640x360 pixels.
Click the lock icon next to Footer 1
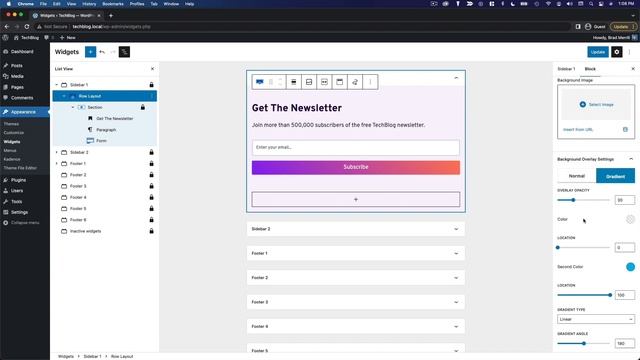point(151,164)
